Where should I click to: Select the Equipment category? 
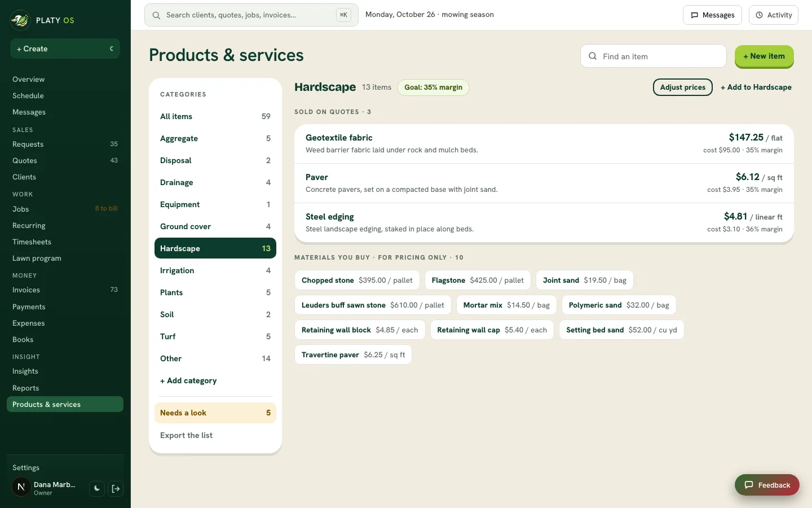point(215,204)
